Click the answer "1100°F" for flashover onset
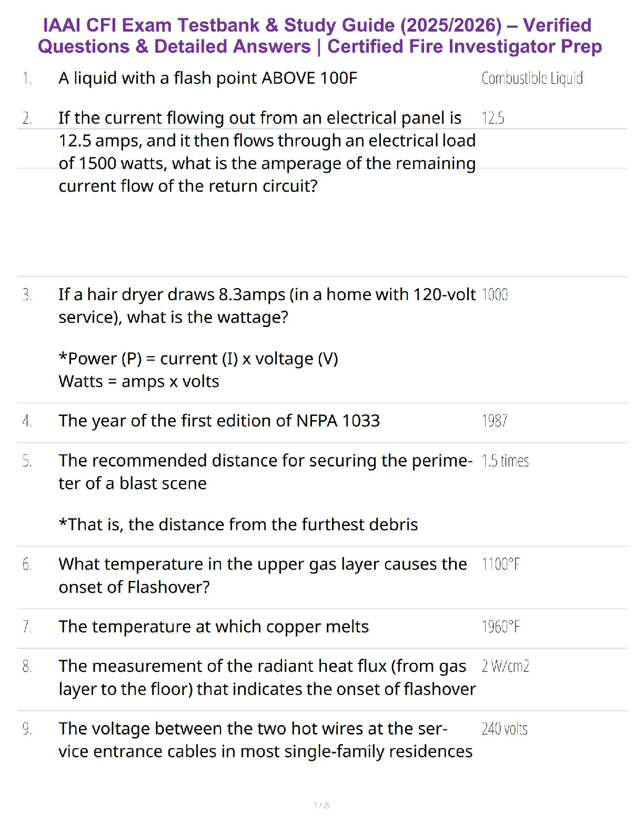Image resolution: width=644 pixels, height=834 pixels. (x=500, y=564)
